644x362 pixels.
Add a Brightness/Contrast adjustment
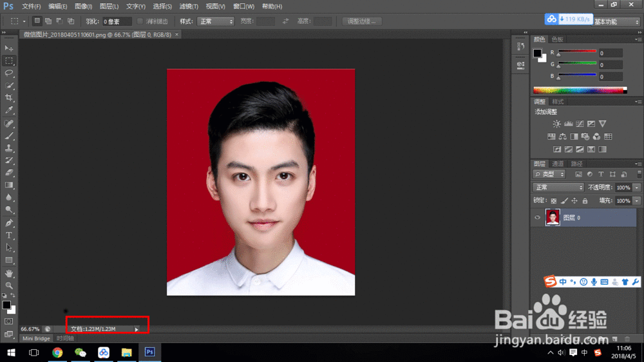(x=556, y=124)
